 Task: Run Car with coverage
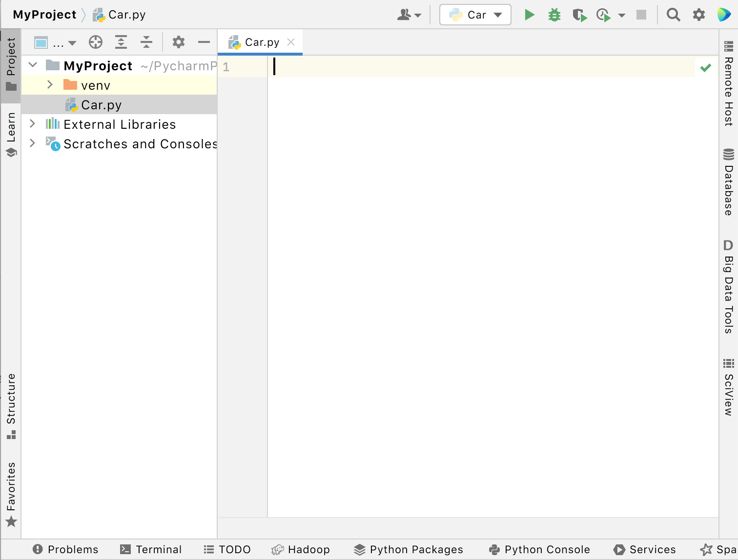579,15
